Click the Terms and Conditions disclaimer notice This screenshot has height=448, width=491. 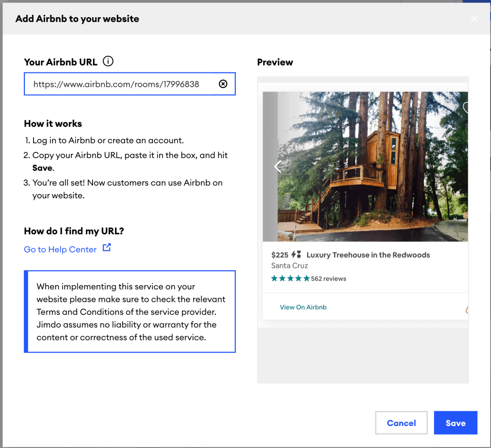point(129,311)
